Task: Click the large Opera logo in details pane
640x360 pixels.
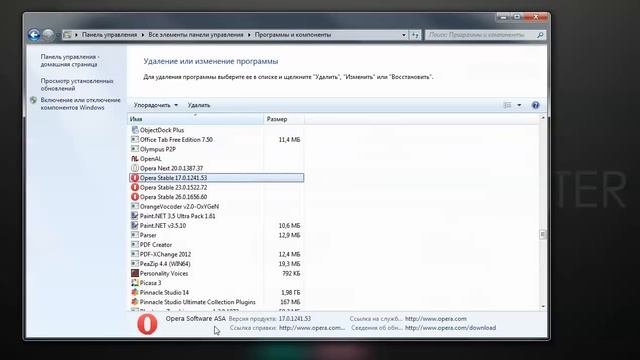Action: (147, 324)
